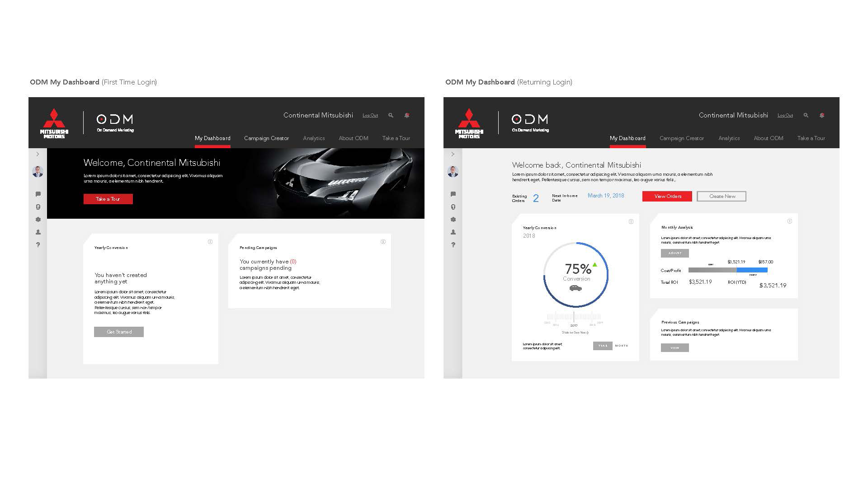Open notifications bell in First Time Login header
This screenshot has height=488, width=868.
pyautogui.click(x=407, y=115)
